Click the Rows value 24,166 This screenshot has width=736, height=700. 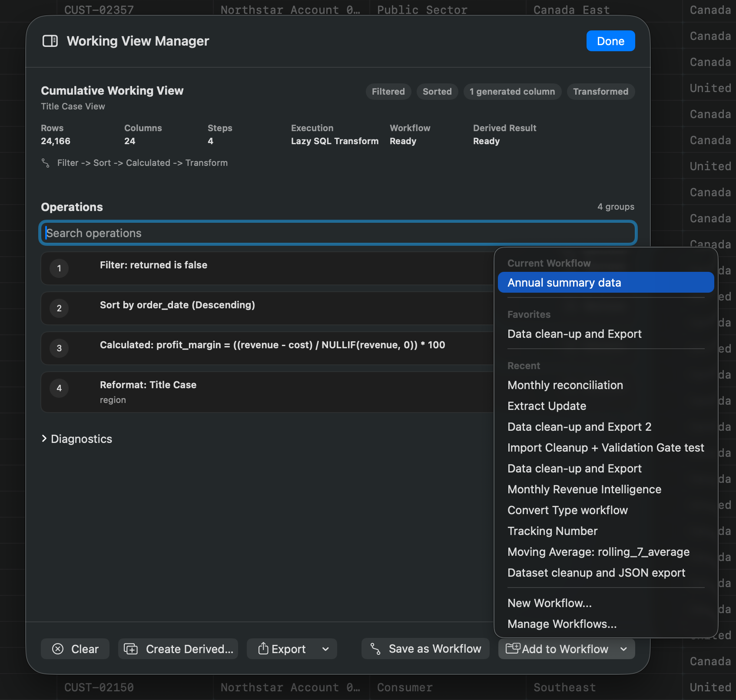56,141
